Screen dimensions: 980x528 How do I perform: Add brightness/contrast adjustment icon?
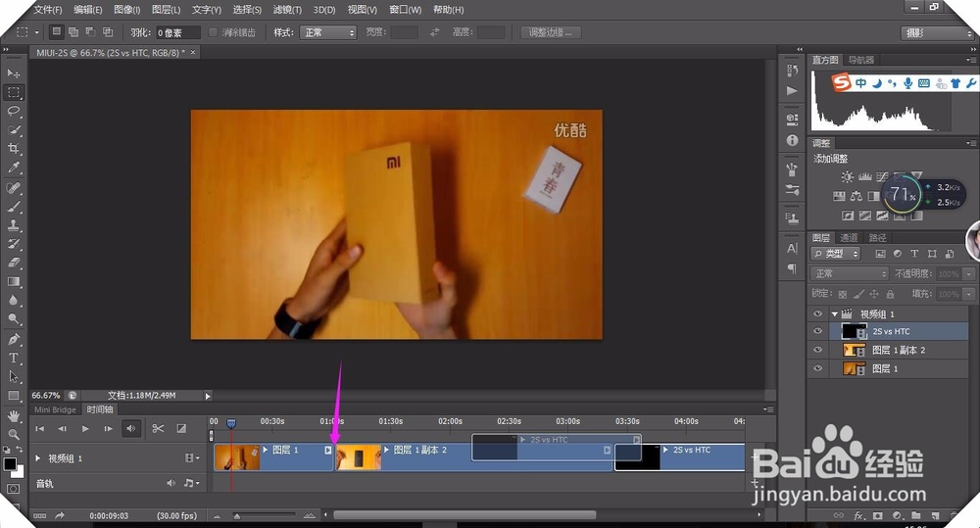coord(847,177)
